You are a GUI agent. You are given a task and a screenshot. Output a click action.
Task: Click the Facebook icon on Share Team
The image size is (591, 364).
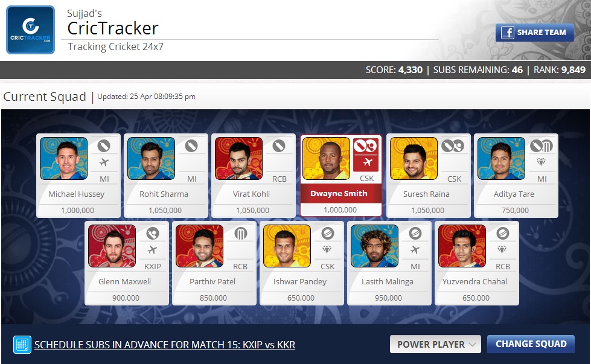click(x=507, y=33)
